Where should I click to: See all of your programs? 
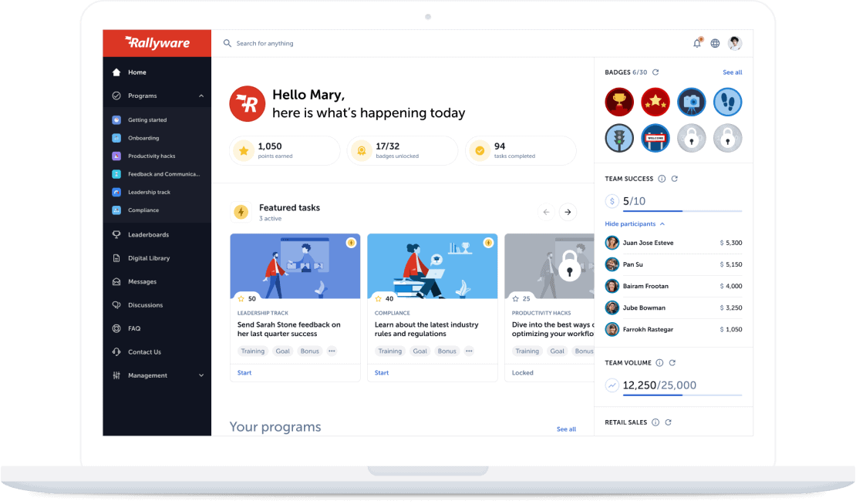(566, 429)
